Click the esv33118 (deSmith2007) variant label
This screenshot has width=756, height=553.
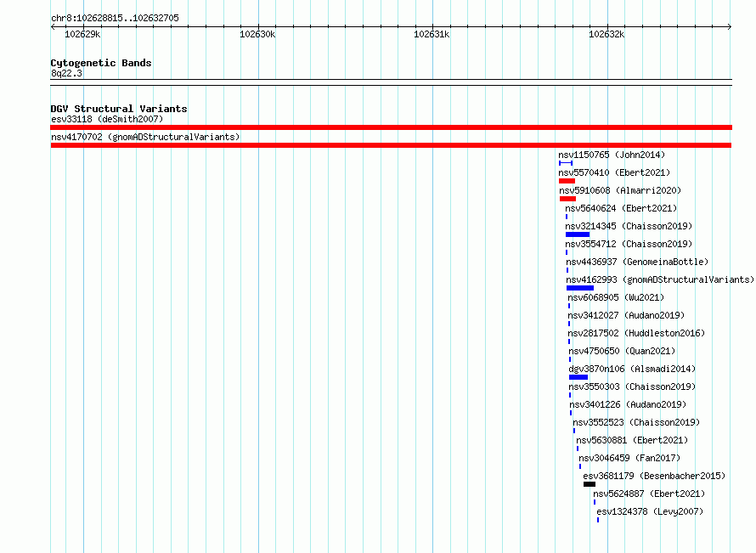107,119
